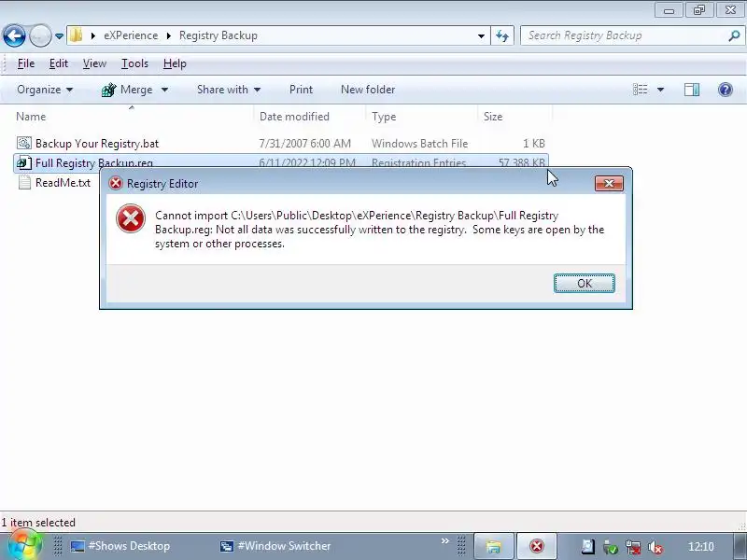Expand the breadcrumb arrow after eXPerience

[169, 35]
